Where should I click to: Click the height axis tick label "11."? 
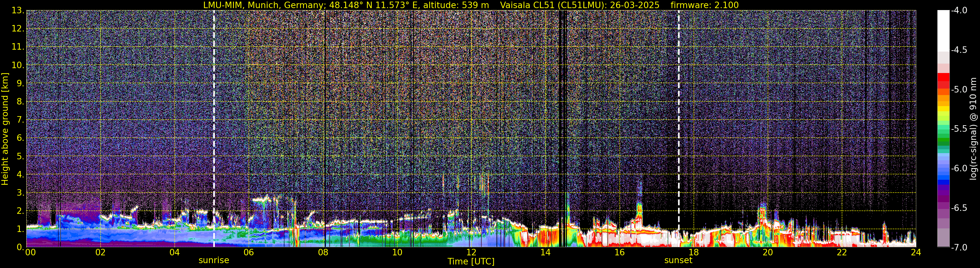[x=18, y=47]
